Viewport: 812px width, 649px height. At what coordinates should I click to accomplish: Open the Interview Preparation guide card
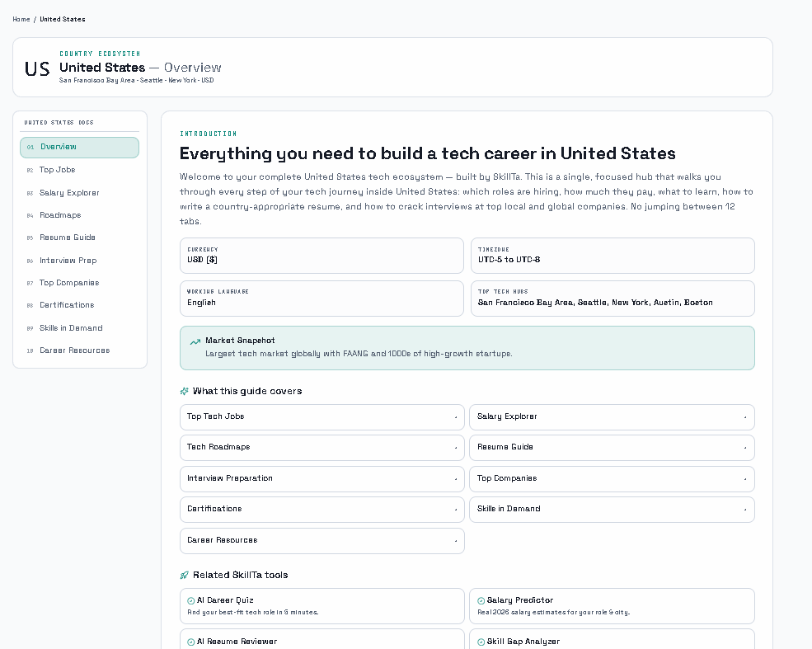(322, 478)
